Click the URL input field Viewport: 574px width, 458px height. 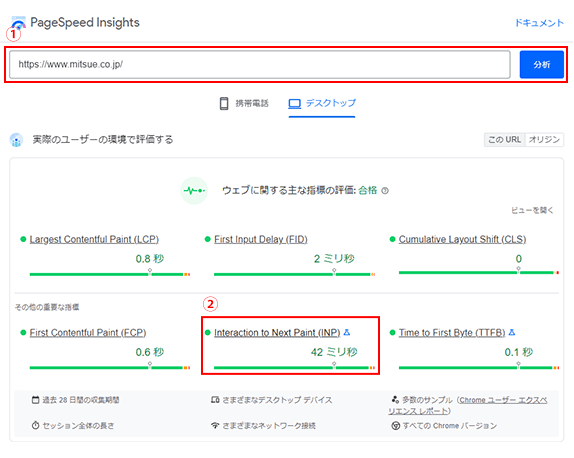click(260, 64)
